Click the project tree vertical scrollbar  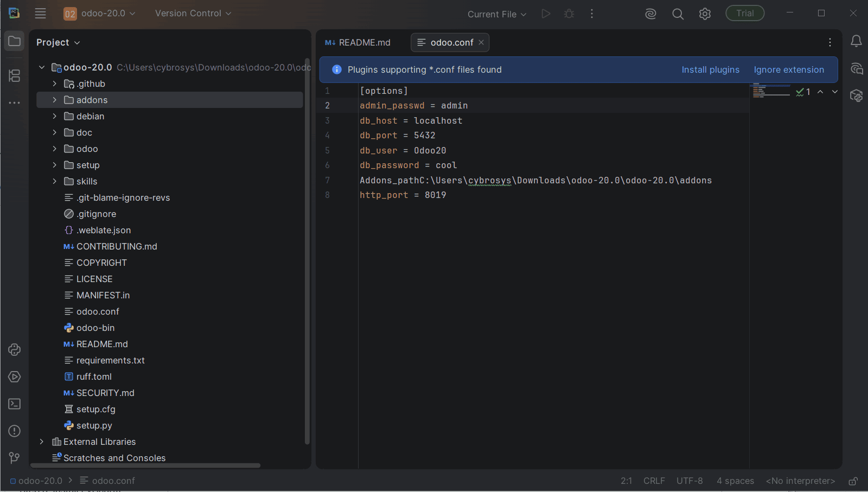(307, 251)
